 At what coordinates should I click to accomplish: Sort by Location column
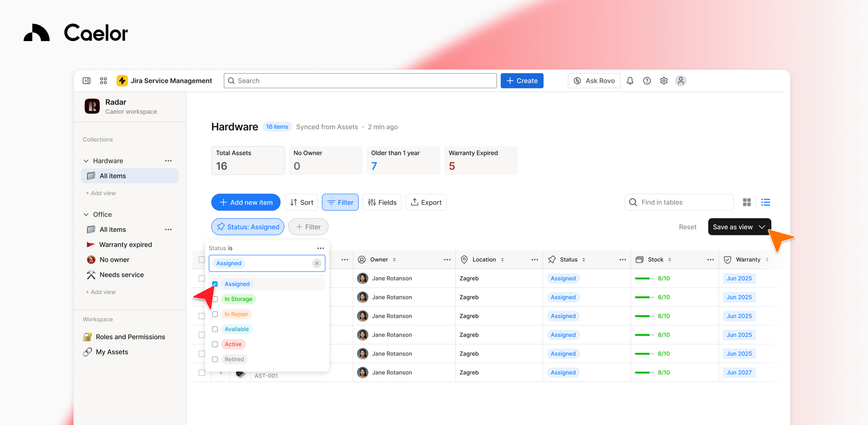[x=502, y=260]
